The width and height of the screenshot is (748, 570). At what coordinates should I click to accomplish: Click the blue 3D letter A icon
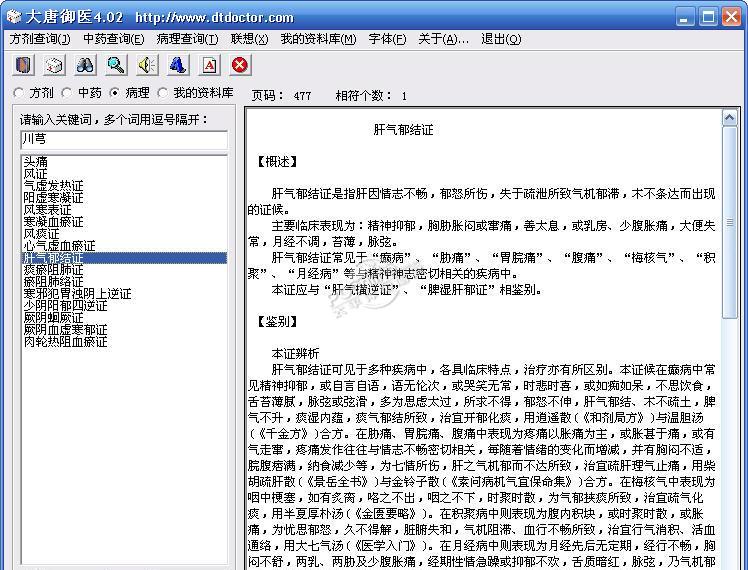pos(178,65)
